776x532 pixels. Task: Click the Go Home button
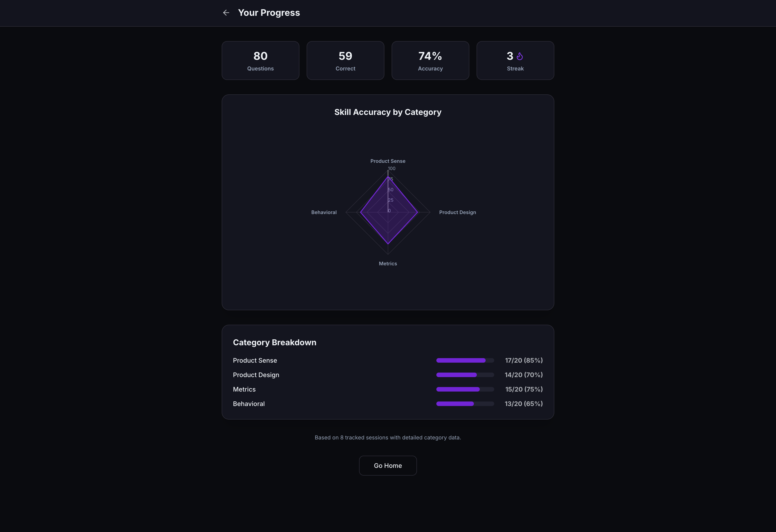pyautogui.click(x=388, y=466)
